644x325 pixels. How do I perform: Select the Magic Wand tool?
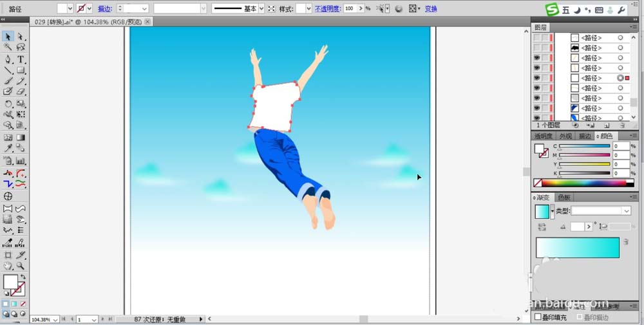click(8, 47)
